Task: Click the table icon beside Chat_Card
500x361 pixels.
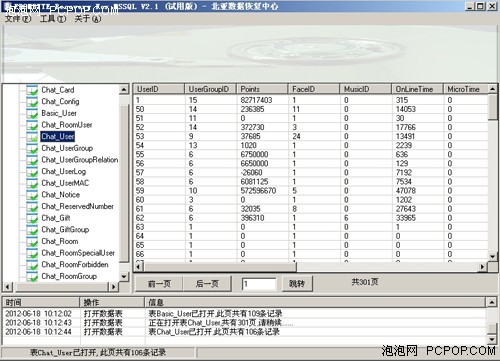Action: [32, 90]
